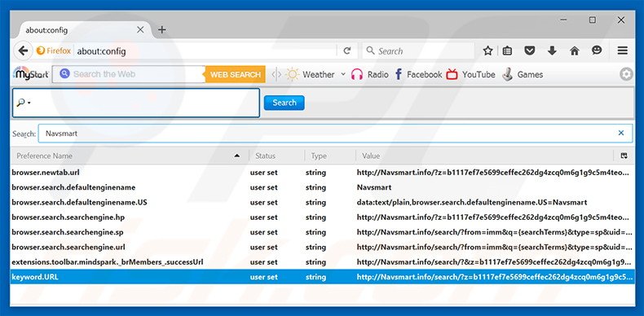Click string type of keyword.URL row

coord(315,277)
